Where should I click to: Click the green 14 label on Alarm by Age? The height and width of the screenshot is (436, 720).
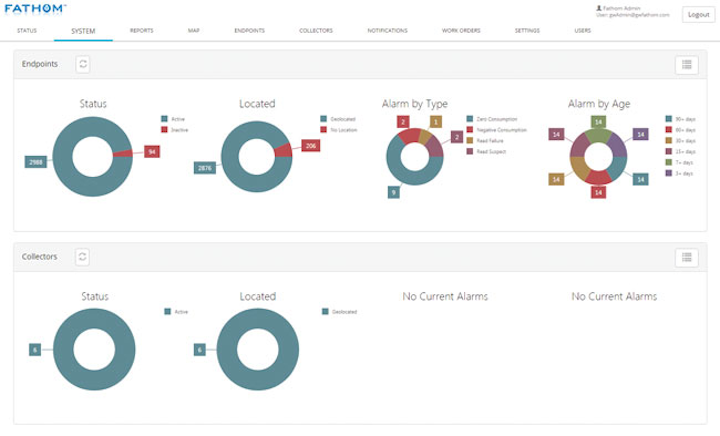pos(598,122)
